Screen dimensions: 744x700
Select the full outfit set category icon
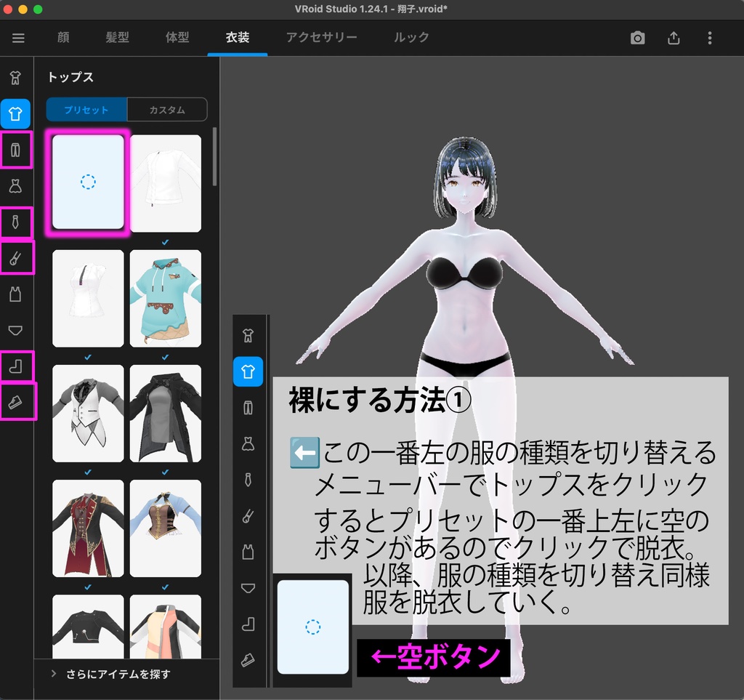(x=16, y=79)
